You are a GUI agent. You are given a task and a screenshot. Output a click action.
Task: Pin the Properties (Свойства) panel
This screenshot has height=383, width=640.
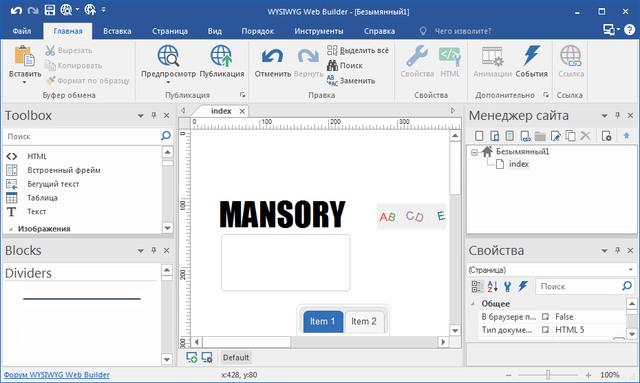pyautogui.click(x=618, y=250)
